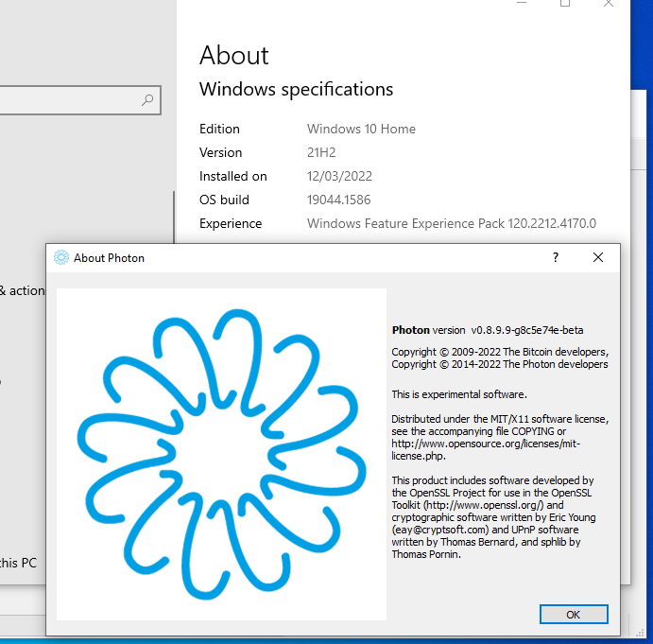The height and width of the screenshot is (644, 653).
Task: Click the "Windows 10 Home" edition value
Action: click(361, 129)
